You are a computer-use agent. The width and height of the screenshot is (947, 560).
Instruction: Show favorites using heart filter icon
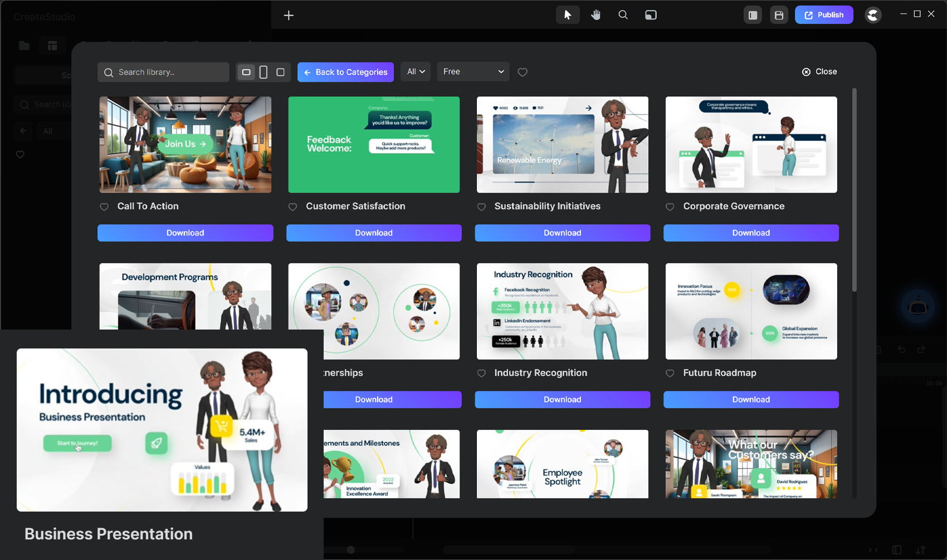(x=523, y=72)
